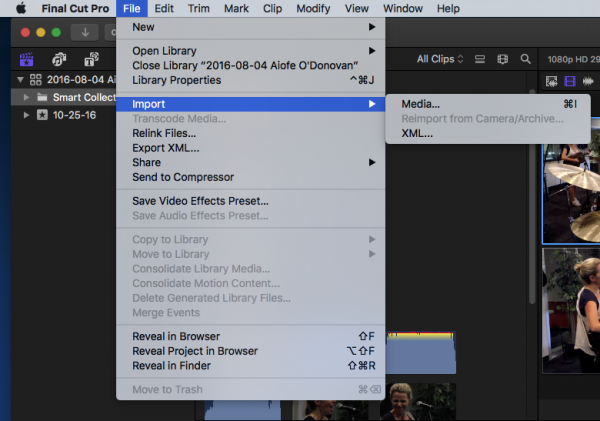Open clip appearance and filtering options

point(503,59)
